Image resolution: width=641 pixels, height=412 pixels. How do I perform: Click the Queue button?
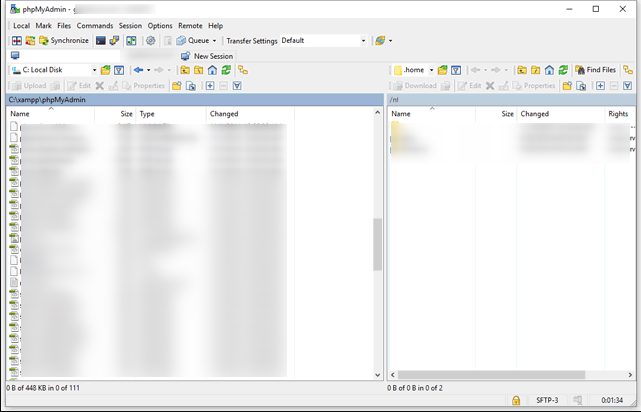tap(193, 40)
